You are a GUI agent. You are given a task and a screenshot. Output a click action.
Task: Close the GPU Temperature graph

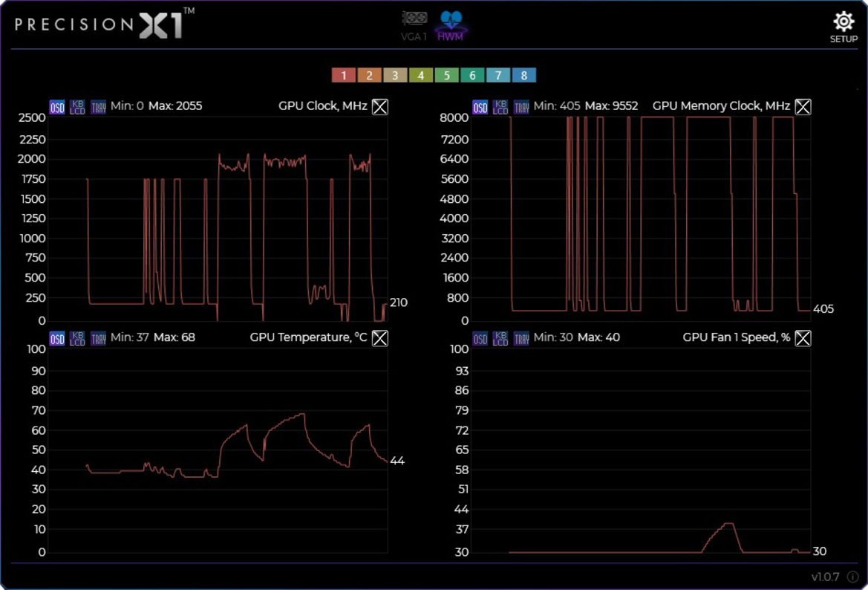tap(380, 338)
